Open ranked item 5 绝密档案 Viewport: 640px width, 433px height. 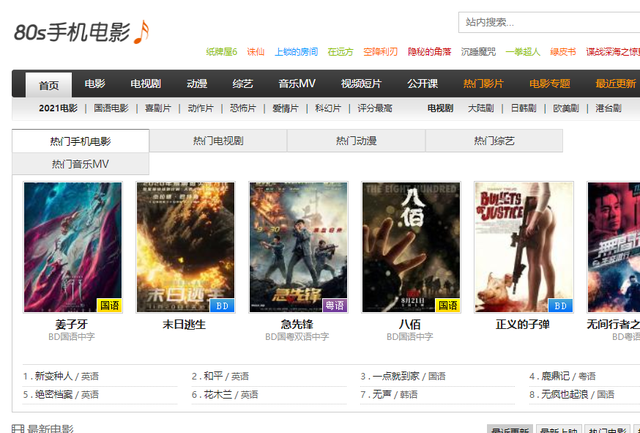coord(53,394)
